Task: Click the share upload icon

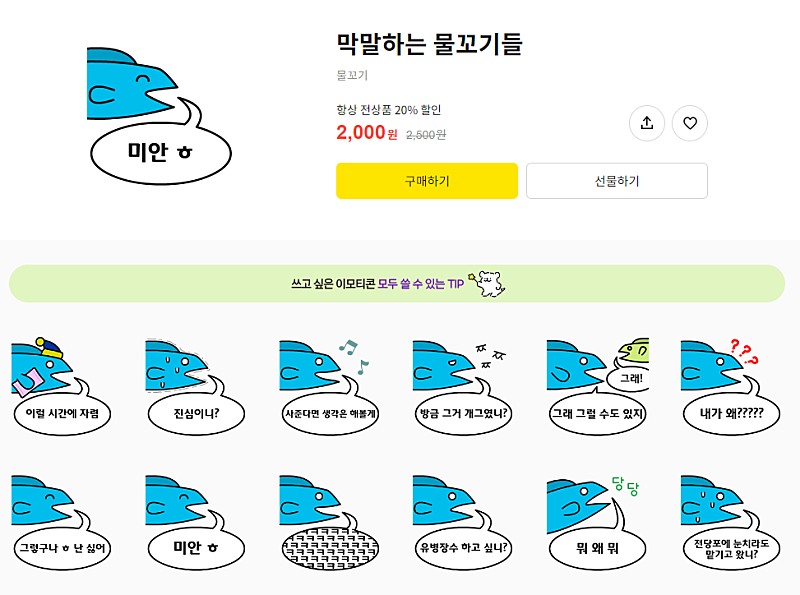Action: [x=647, y=123]
